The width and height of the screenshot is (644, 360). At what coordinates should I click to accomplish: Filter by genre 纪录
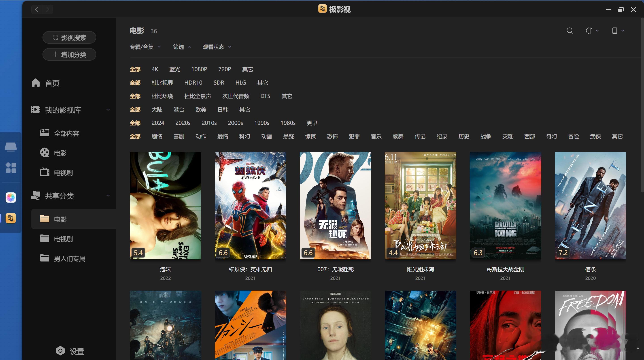[x=442, y=136]
